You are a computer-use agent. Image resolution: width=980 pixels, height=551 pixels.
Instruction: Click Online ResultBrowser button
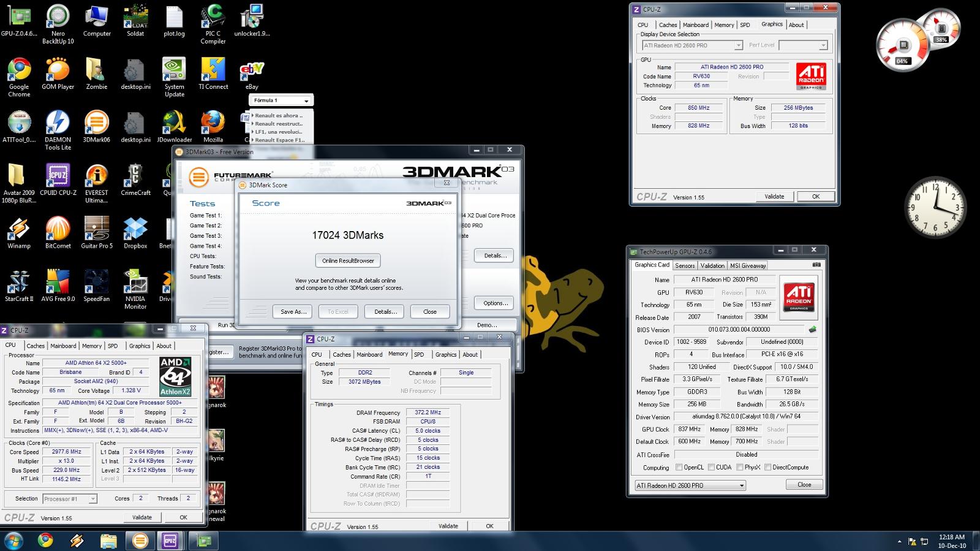[x=348, y=260]
